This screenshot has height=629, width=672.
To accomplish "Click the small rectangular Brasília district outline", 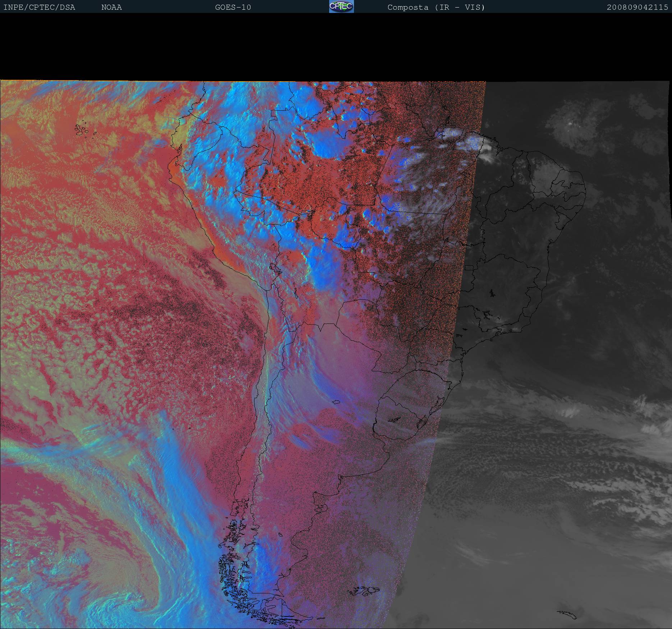I will pyautogui.click(x=469, y=267).
